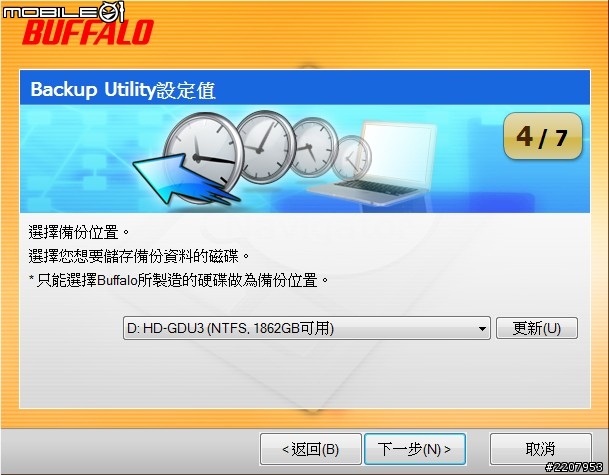Select the D: HD-GDU3 drive combo box
609x475 pixels.
306,329
